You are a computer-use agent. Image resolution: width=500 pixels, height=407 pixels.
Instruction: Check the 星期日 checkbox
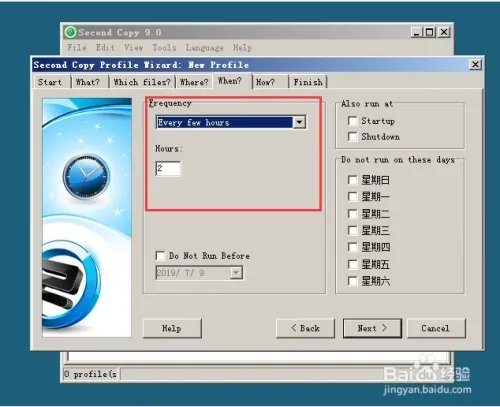tap(352, 180)
